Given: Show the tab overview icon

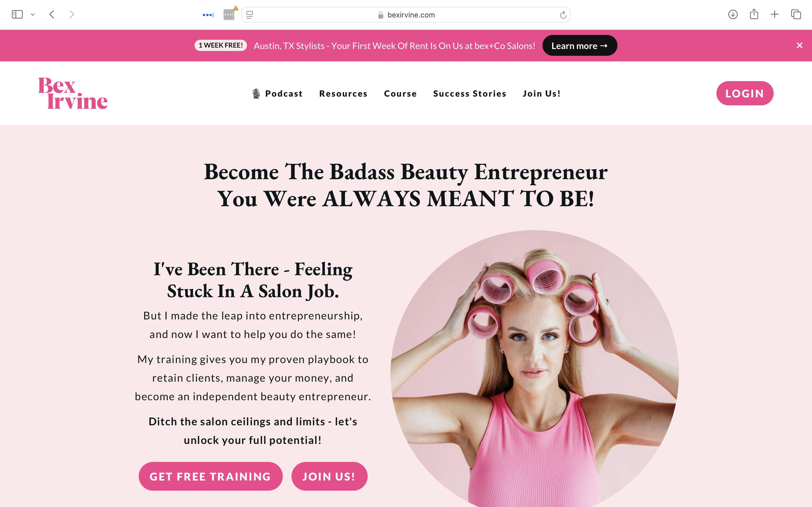Looking at the screenshot, I should click(x=796, y=14).
